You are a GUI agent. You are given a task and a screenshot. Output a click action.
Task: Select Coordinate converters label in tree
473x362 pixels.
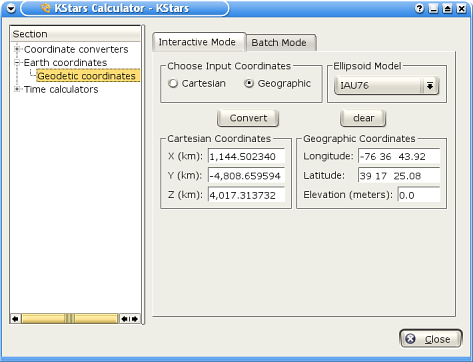point(76,49)
